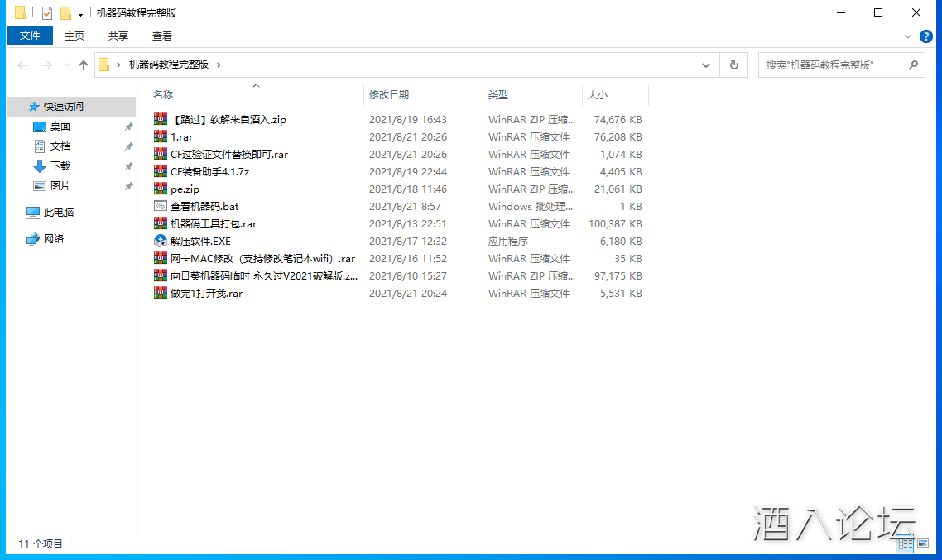This screenshot has width=942, height=560.
Task: Click 机器码教程完整版 in the address breadcrumb
Action: pos(169,65)
